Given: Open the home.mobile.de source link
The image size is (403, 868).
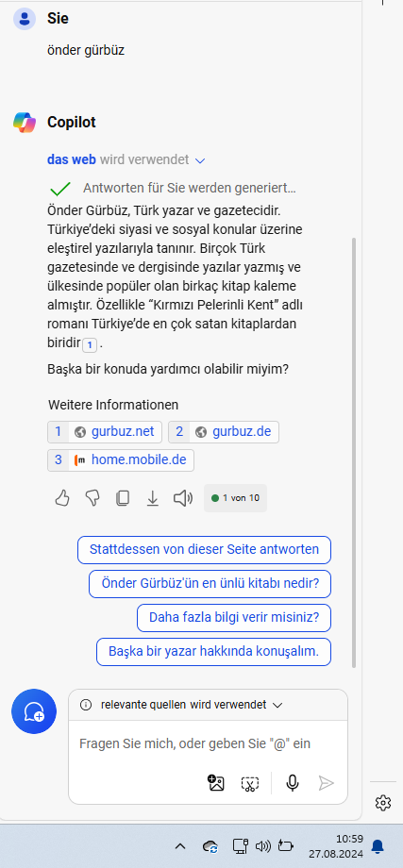Looking at the screenshot, I should (x=121, y=460).
